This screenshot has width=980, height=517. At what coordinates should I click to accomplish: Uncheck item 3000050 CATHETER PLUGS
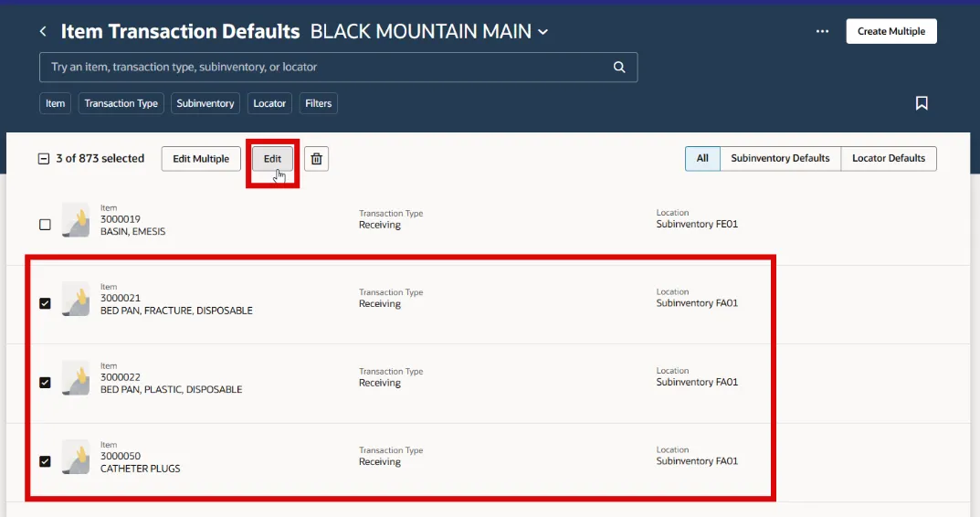[45, 461]
